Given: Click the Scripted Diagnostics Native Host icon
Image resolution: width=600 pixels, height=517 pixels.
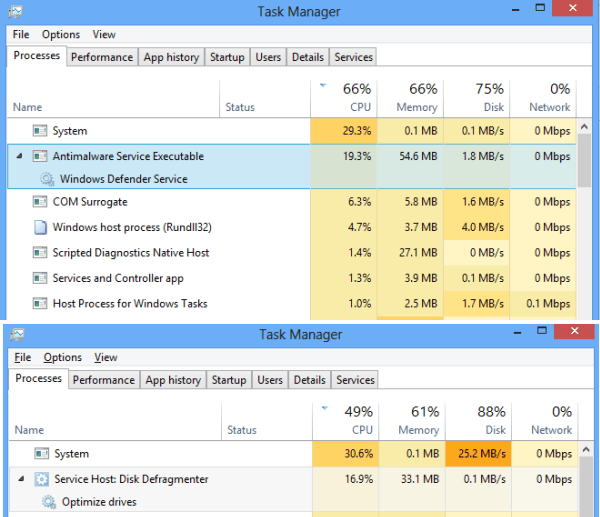Looking at the screenshot, I should tap(40, 253).
